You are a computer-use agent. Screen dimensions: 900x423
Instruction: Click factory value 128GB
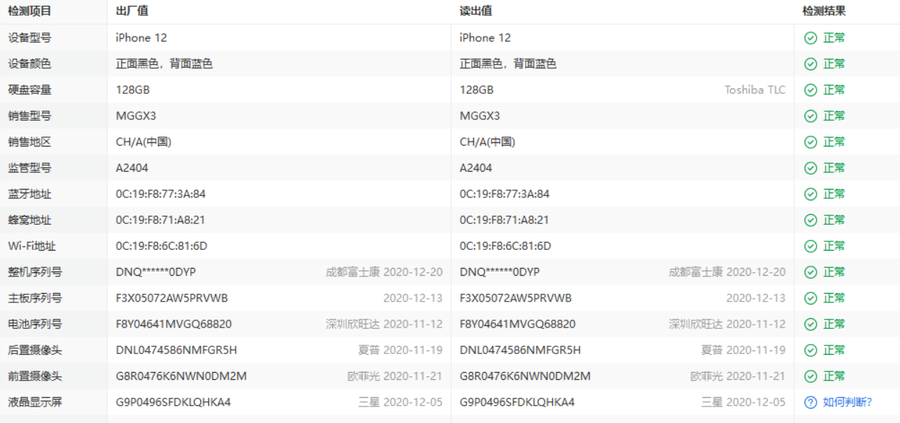click(x=133, y=90)
